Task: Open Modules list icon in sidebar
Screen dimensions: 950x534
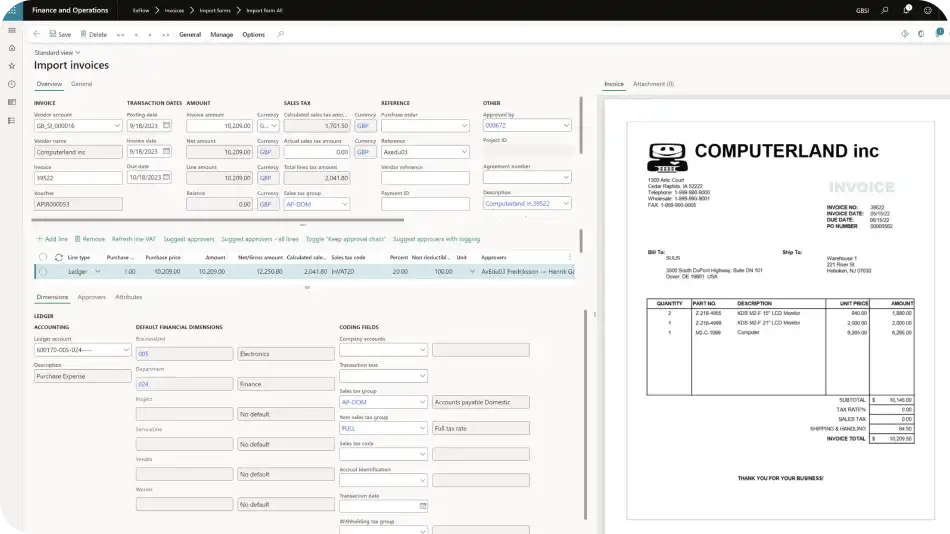Action: click(x=12, y=121)
